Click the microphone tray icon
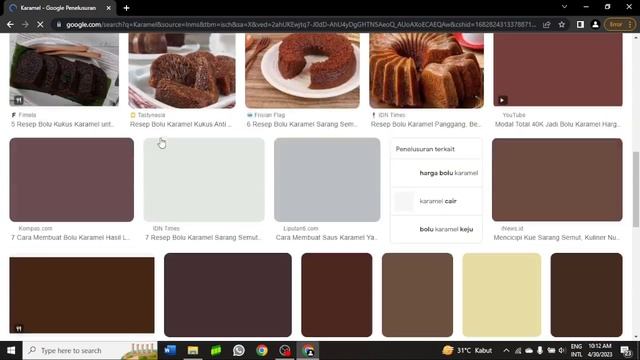640x360 pixels. click(x=540, y=351)
